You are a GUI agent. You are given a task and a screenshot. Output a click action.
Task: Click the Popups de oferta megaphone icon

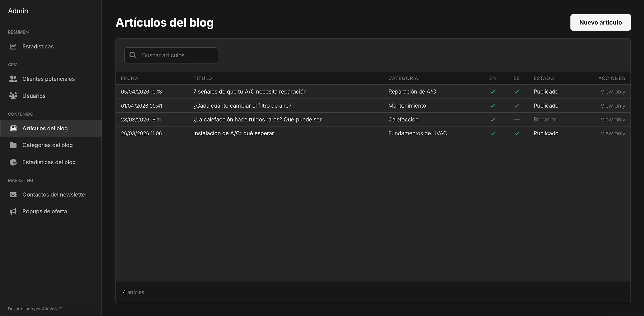(13, 211)
